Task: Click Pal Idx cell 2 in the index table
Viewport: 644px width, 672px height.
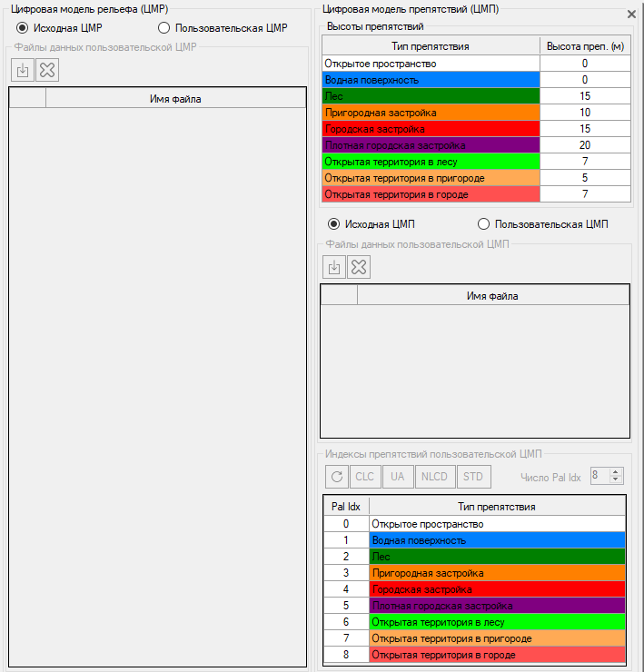Action: [346, 557]
